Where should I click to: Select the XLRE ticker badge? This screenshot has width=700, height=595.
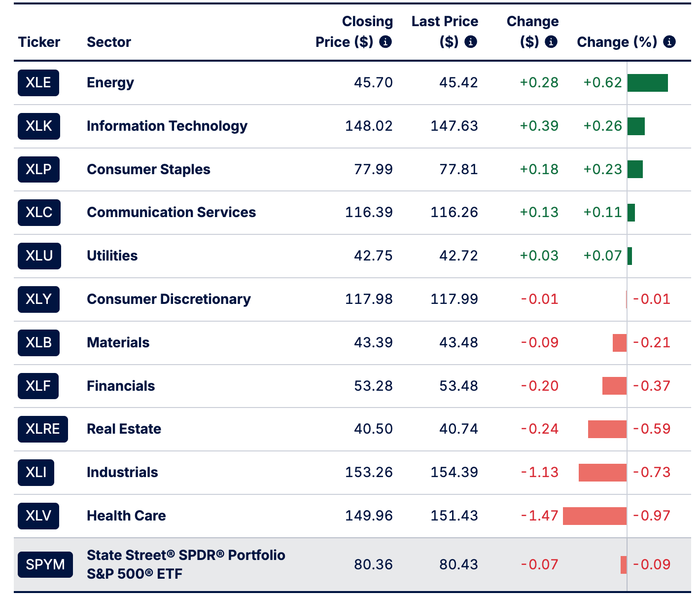pos(43,429)
